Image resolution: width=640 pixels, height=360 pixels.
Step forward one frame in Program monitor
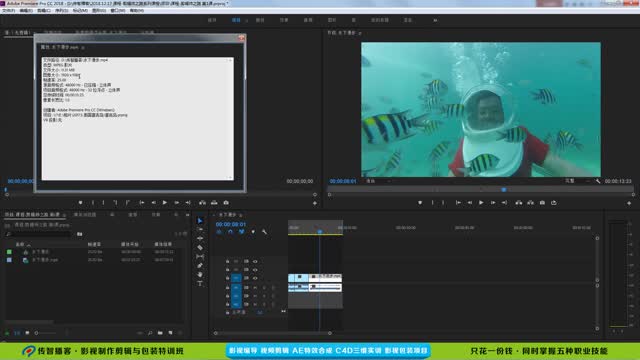(493, 202)
